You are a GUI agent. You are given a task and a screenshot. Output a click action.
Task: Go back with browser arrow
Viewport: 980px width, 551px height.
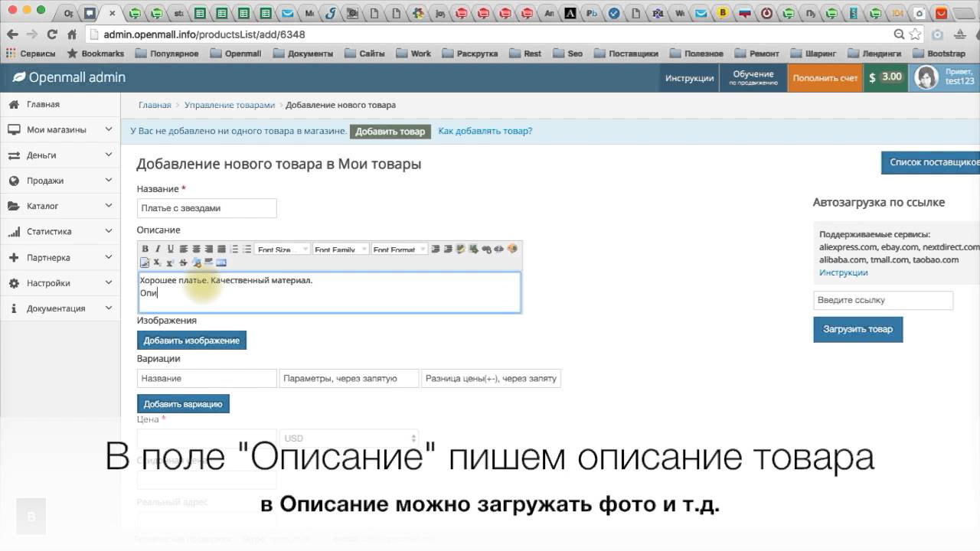(x=11, y=34)
